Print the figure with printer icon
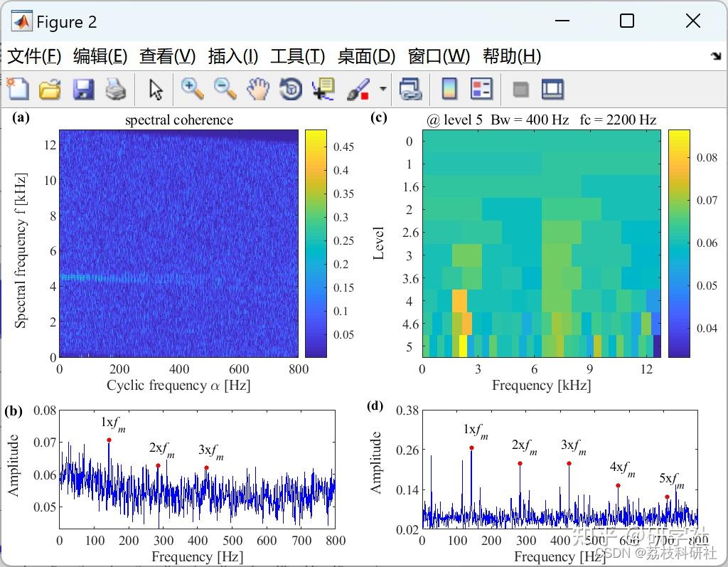Viewport: 728px width, 567px height. pyautogui.click(x=116, y=89)
